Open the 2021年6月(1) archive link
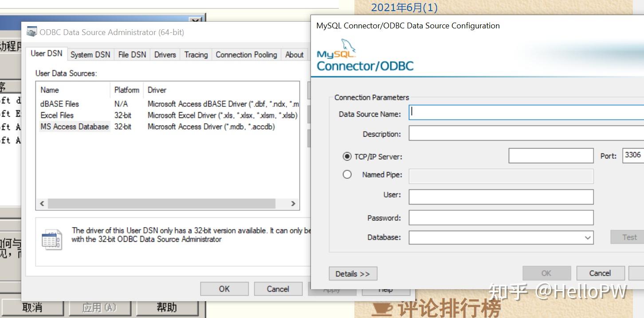This screenshot has height=318, width=644. point(404,7)
